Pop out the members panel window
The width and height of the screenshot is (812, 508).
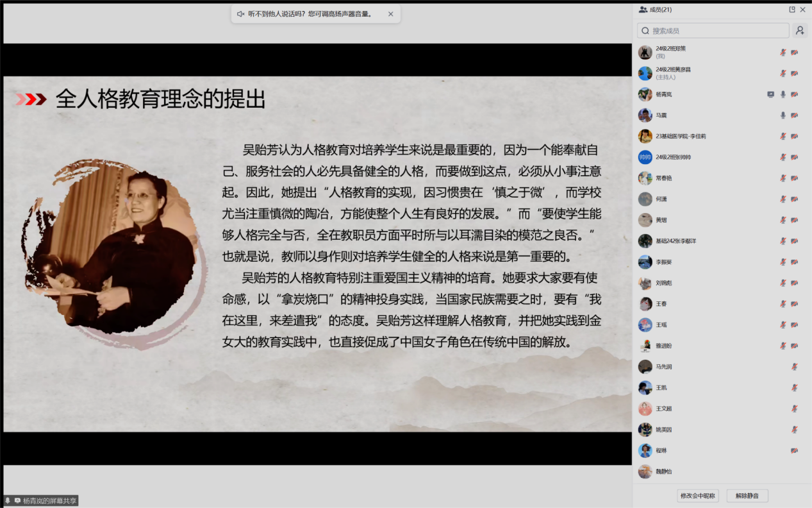792,10
